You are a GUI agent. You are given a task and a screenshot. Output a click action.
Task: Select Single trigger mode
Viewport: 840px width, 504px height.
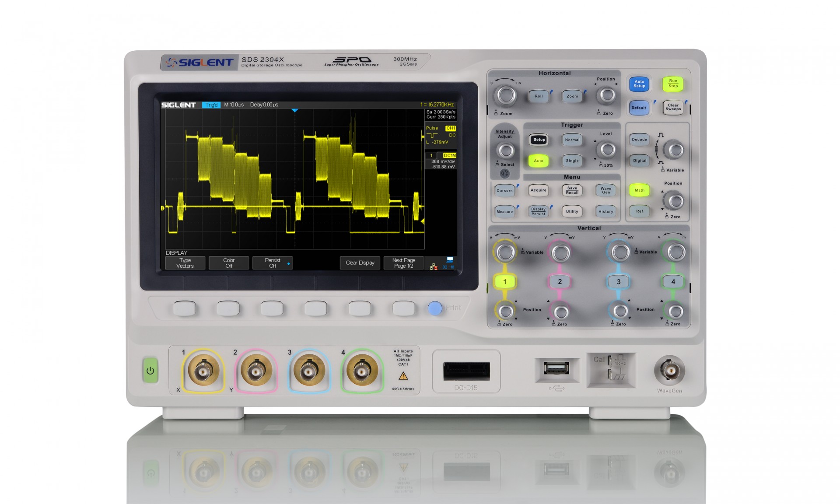[x=572, y=161]
